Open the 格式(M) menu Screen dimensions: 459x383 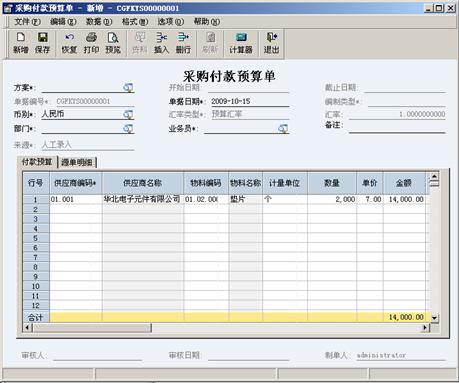tap(135, 22)
